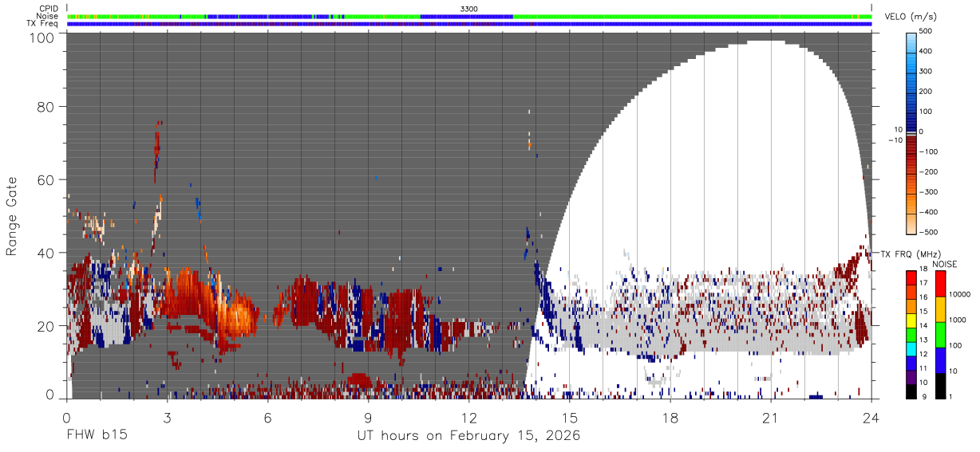
Task: Click the y-axis tick label 80
Action: coord(45,107)
